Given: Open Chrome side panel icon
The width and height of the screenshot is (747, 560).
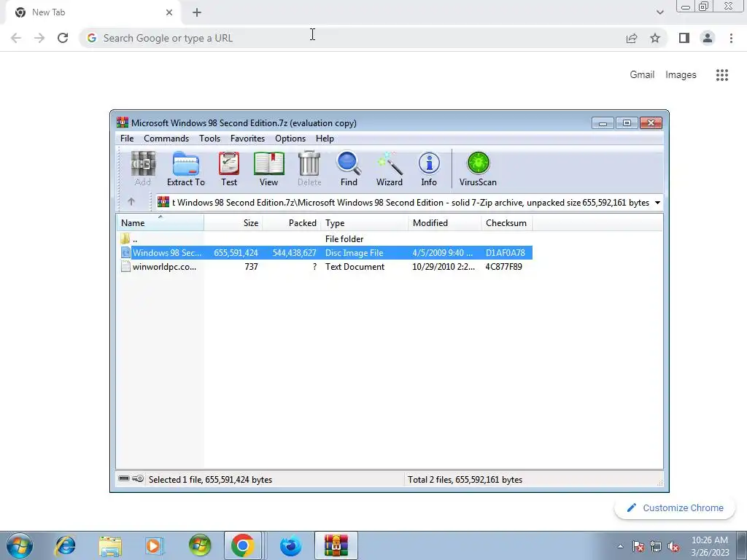Looking at the screenshot, I should click(x=684, y=38).
